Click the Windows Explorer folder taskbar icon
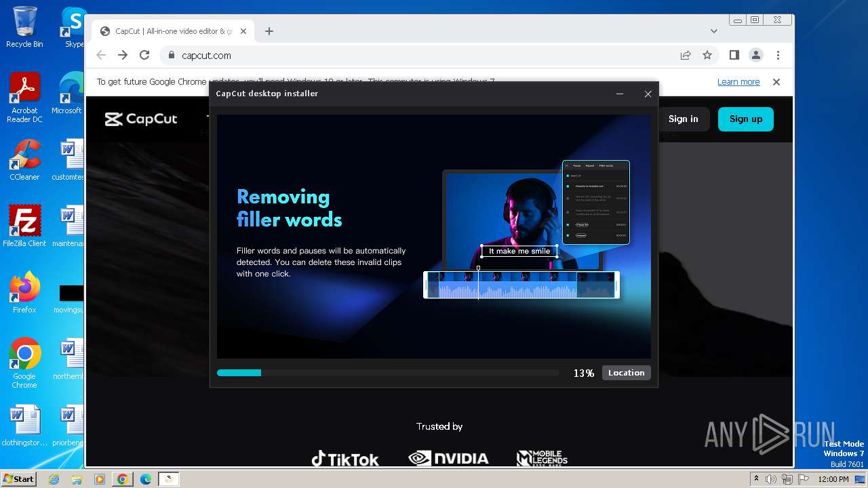868x488 pixels. point(77,479)
